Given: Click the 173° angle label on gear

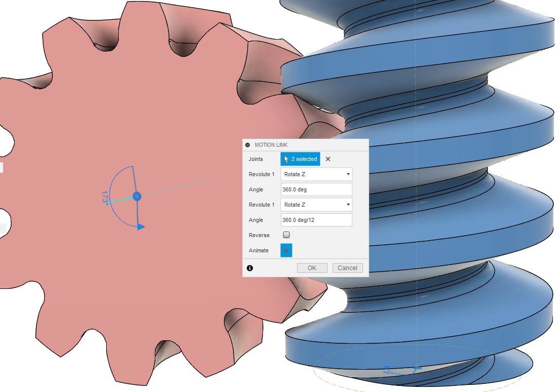Looking at the screenshot, I should [x=105, y=198].
